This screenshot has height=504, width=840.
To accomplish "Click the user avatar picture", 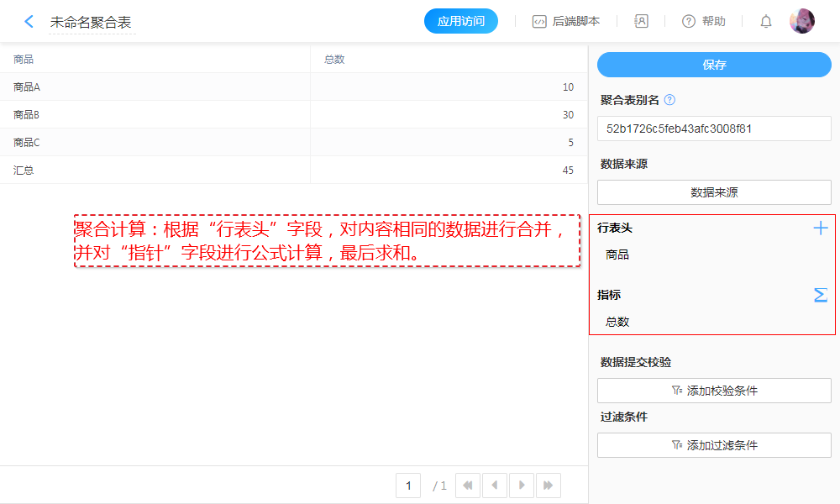I will pyautogui.click(x=802, y=22).
